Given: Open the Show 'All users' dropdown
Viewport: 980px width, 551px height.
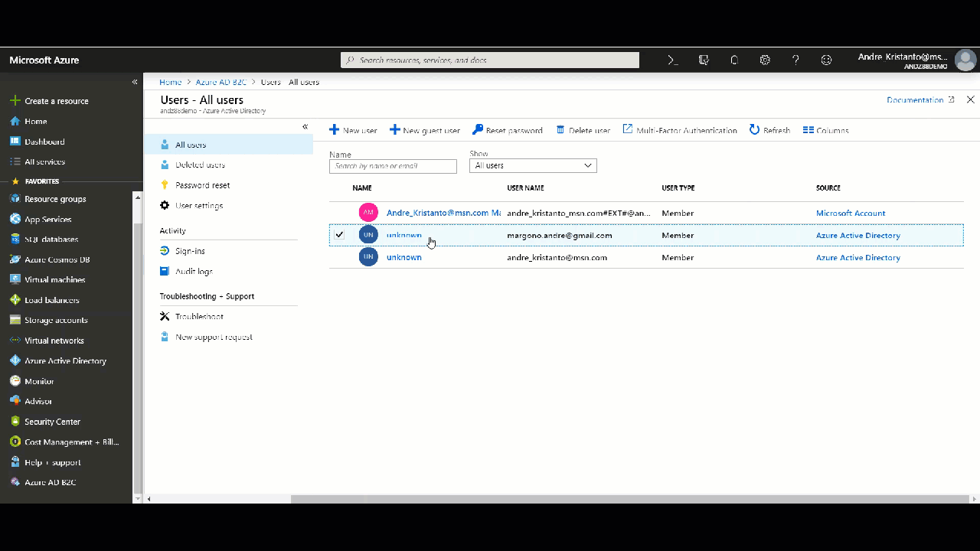Looking at the screenshot, I should (x=533, y=165).
